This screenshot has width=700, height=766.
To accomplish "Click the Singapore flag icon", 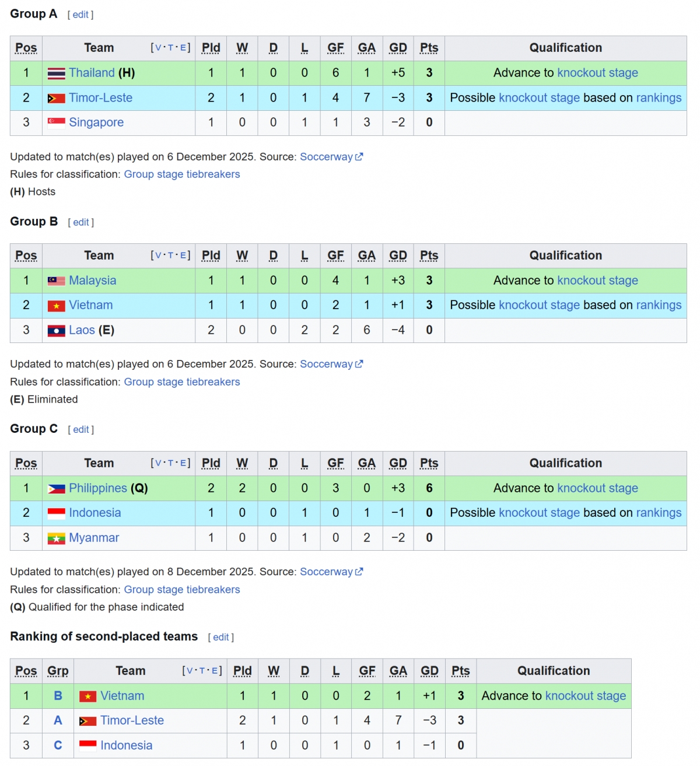I will click(56, 123).
